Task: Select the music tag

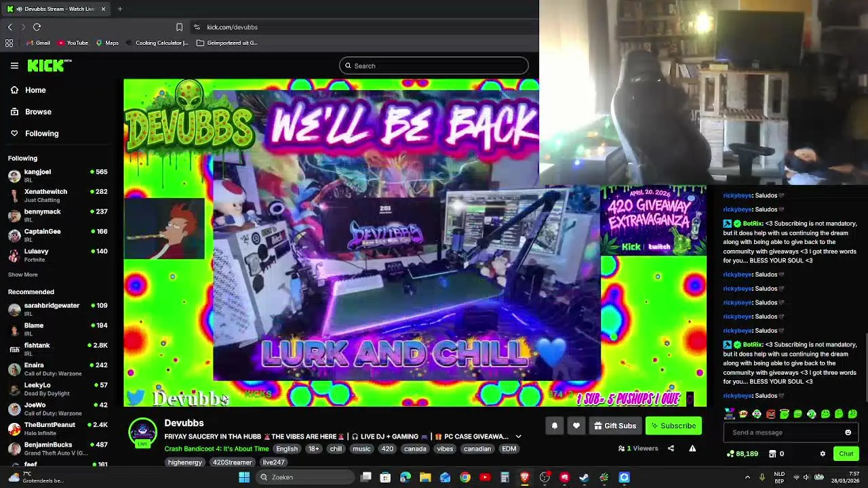Action: point(361,449)
